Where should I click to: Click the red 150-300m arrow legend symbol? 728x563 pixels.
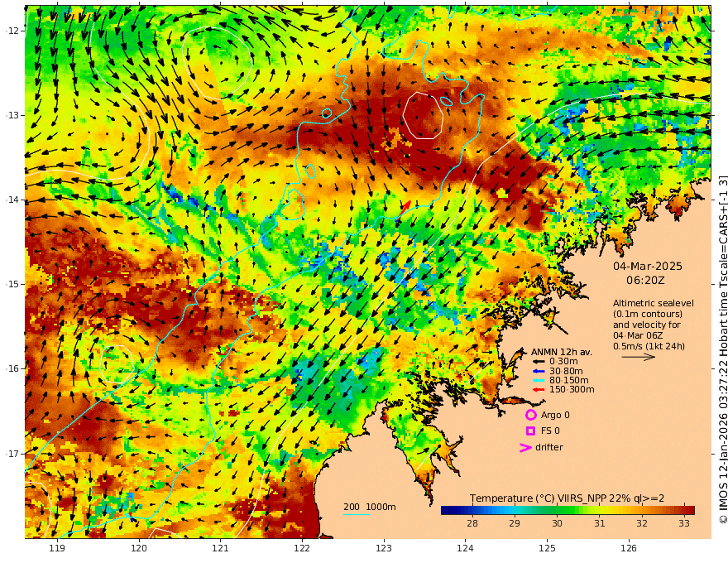(x=538, y=390)
